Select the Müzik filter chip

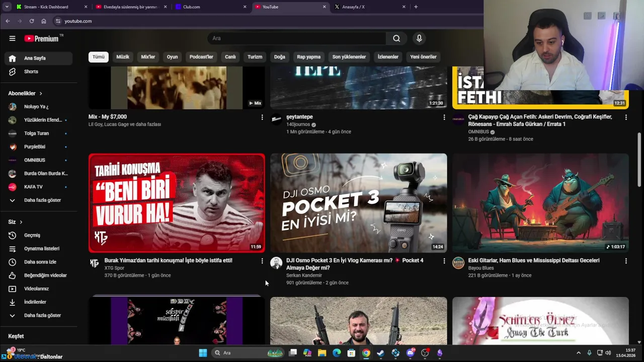click(123, 57)
